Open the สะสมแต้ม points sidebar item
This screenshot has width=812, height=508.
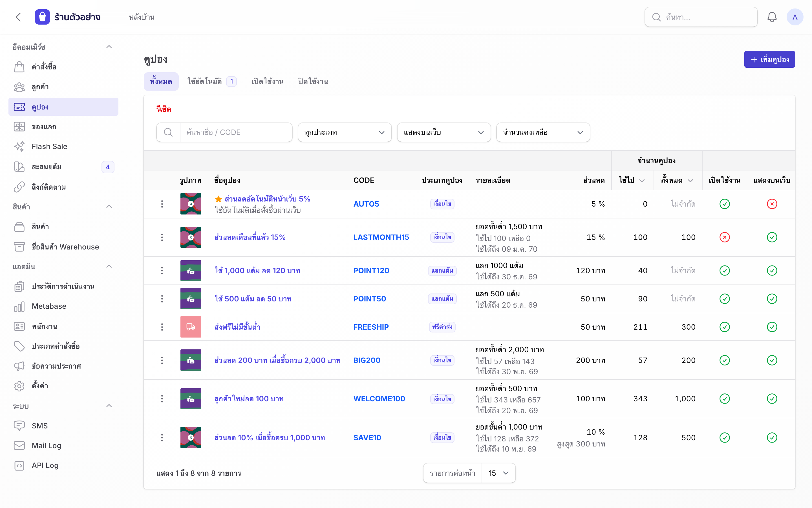(x=63, y=167)
